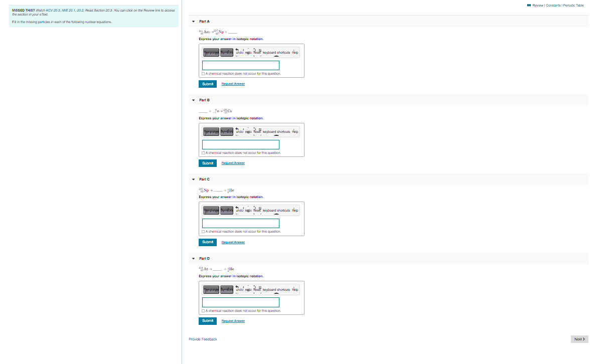
Task: Open help in Part B answer toolbar
Action: 295,132
